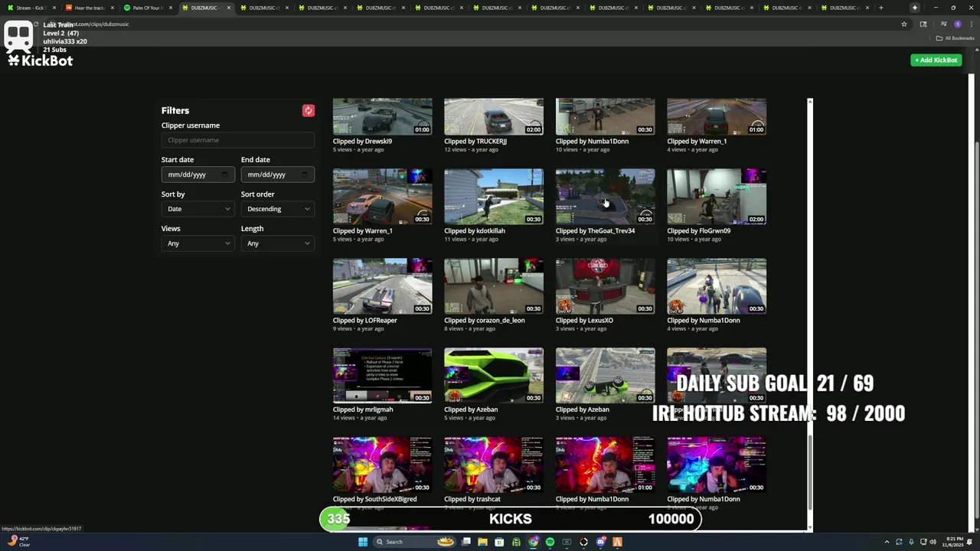Screen dimensions: 980x551
Task: Open the clip by TRUCKERJJ
Action: coord(494,116)
